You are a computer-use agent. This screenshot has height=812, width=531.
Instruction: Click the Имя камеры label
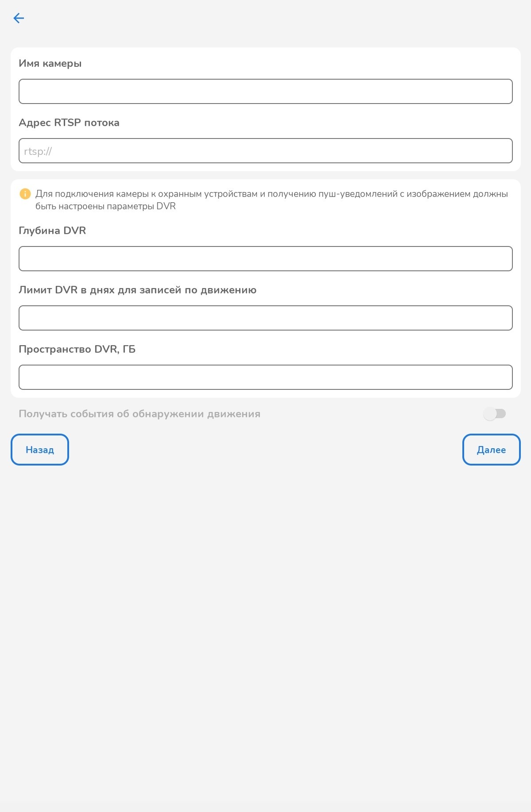pyautogui.click(x=50, y=64)
